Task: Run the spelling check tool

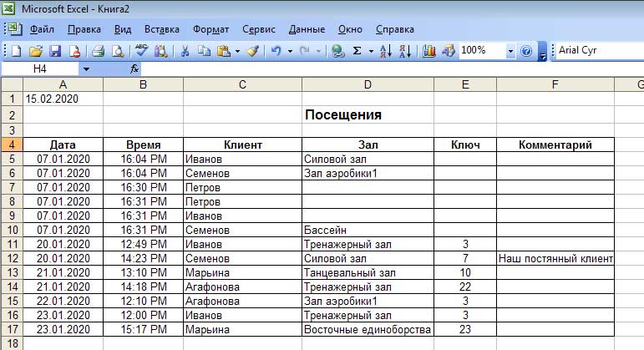Action: (141, 51)
